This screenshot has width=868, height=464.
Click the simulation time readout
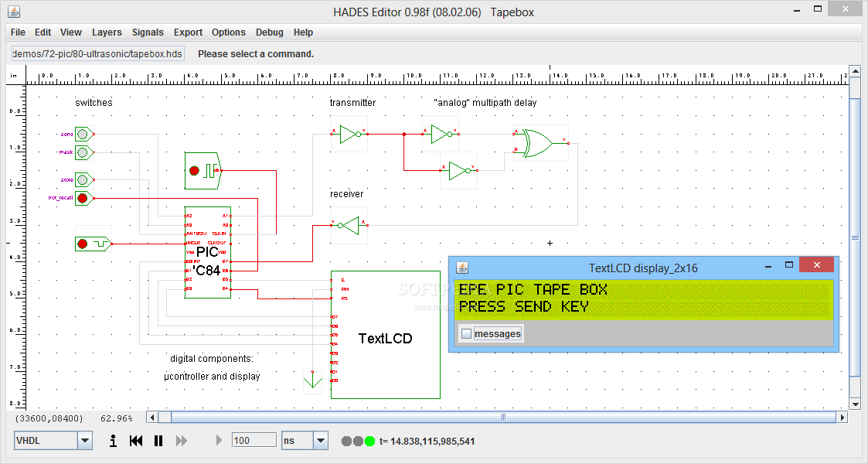(427, 442)
